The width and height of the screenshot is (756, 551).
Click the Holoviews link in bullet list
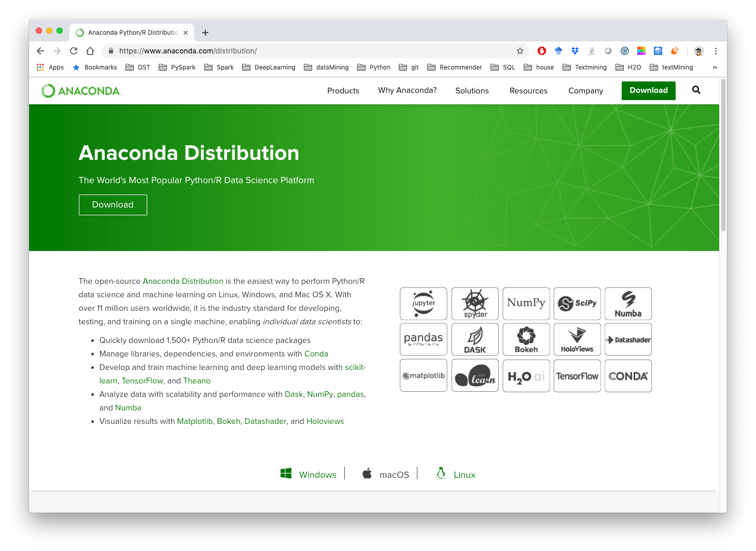[x=325, y=421]
